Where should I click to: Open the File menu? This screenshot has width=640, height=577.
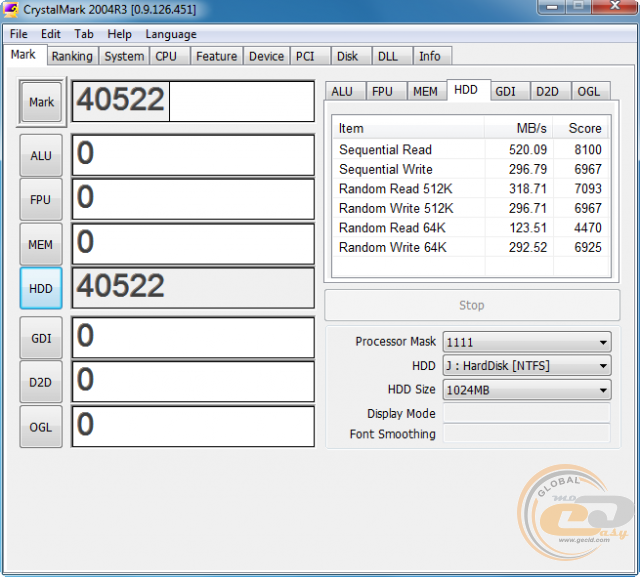click(19, 34)
